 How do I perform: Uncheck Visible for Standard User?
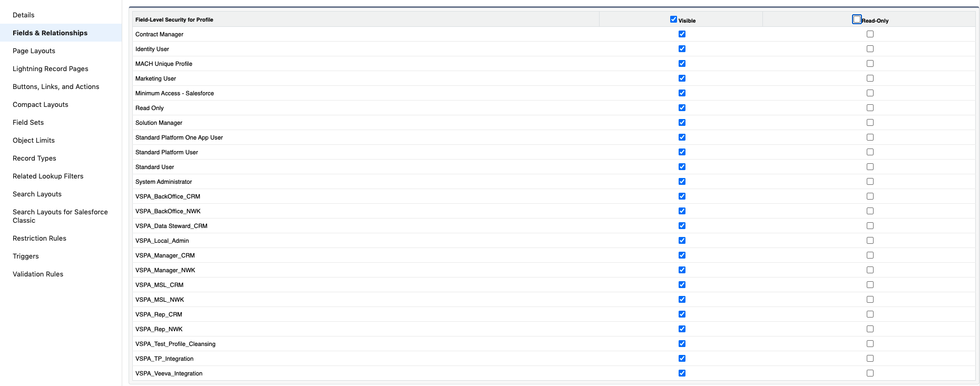pyautogui.click(x=682, y=166)
